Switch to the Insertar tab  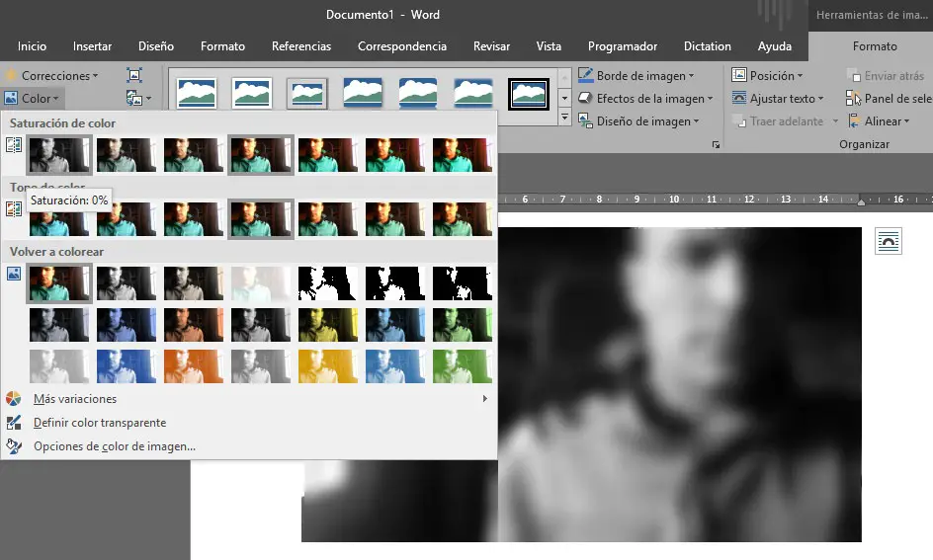pyautogui.click(x=92, y=46)
